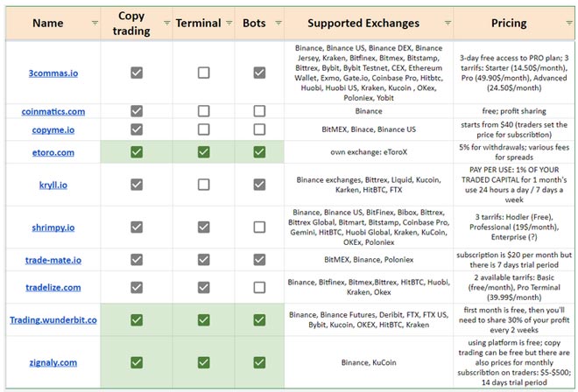Check the Bots box for copyme.io
The height and width of the screenshot is (392, 578).
coord(259,129)
